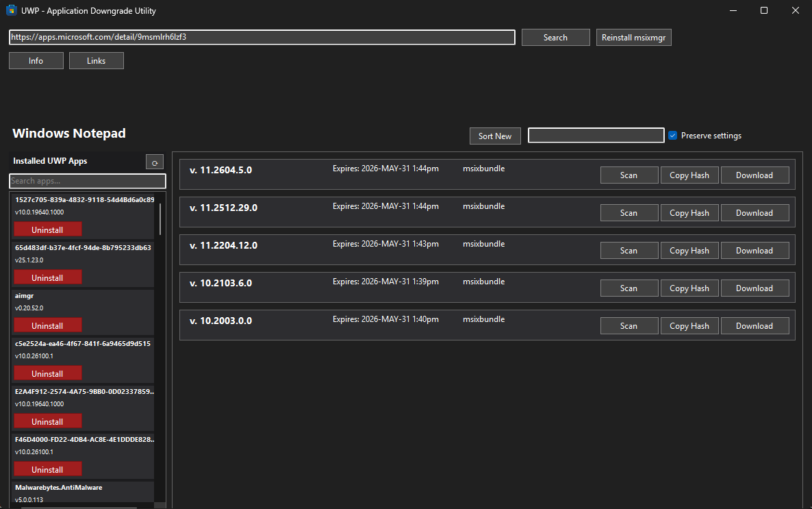Screen dimensions: 812x509
Task: Select the v. 11.2512.29.0 version label
Action: 223,208
